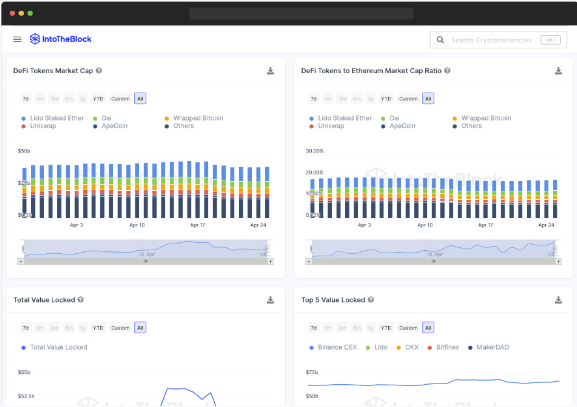Click right range handle of Ratio chart navigator

[x=555, y=249]
